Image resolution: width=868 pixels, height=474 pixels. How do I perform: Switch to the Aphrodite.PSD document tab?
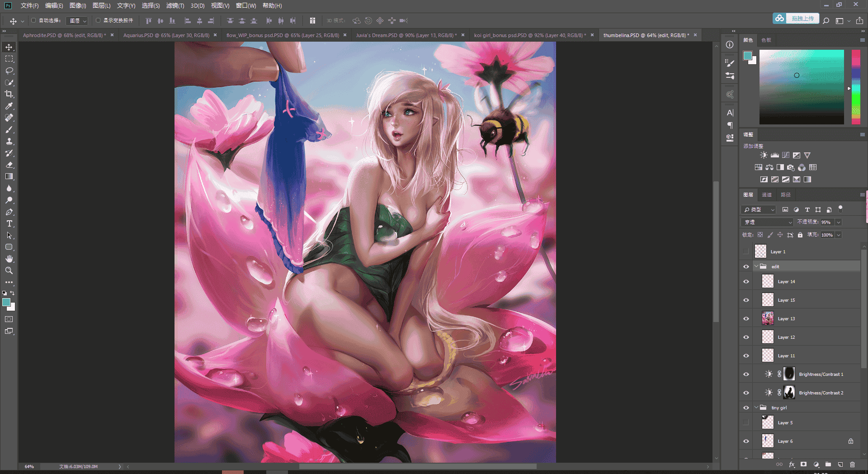coord(64,35)
